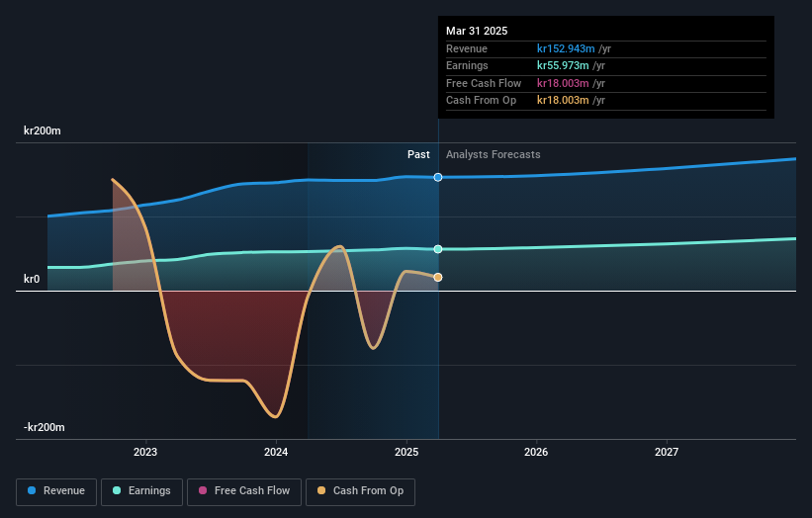The width and height of the screenshot is (812, 518).
Task: Click the kr200m axis label
Action: click(x=42, y=130)
